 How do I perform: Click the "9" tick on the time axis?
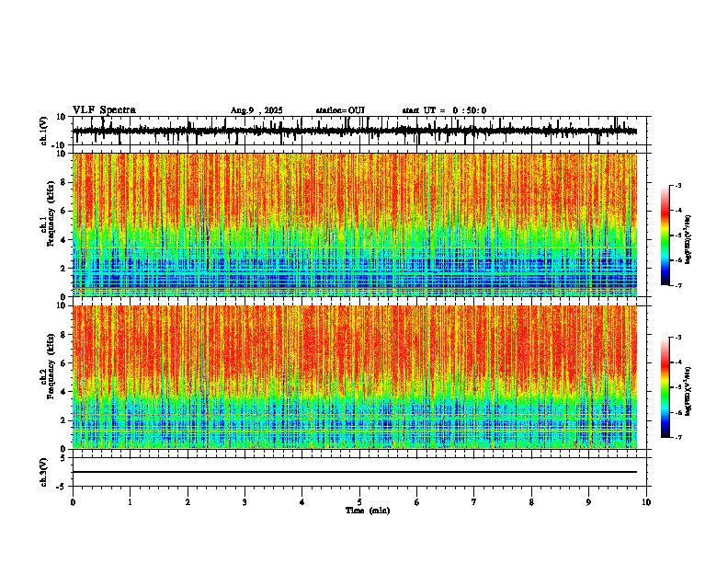click(588, 502)
